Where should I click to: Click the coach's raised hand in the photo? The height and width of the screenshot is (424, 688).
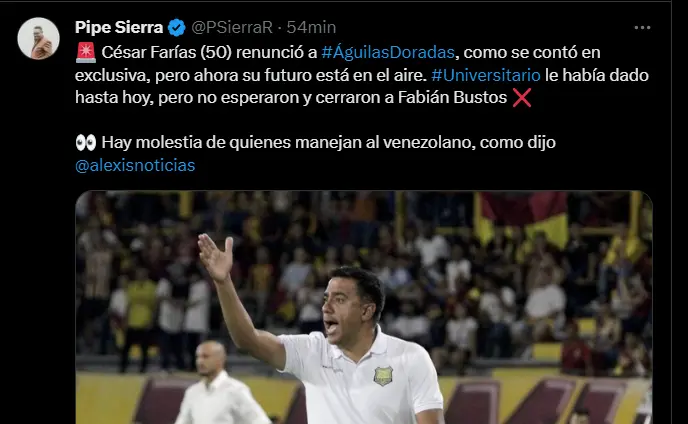point(216,258)
